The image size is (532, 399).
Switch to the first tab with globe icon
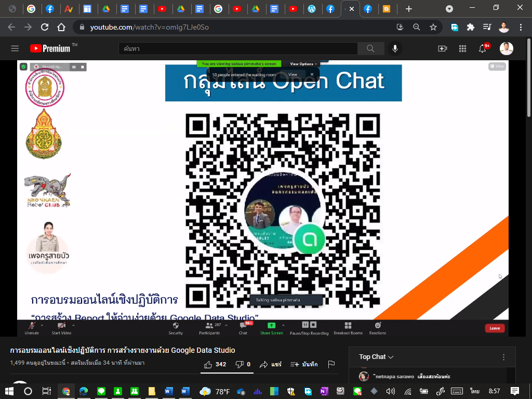[x=12, y=9]
